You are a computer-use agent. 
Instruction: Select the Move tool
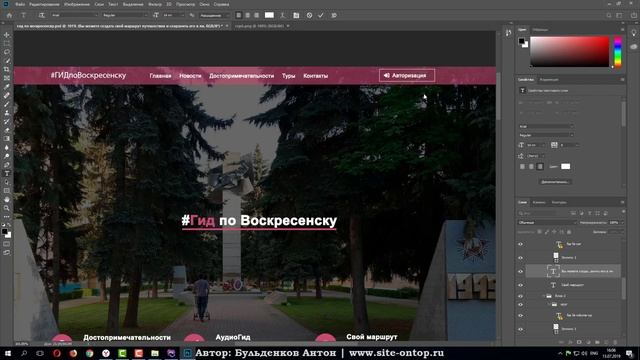pyautogui.click(x=7, y=35)
